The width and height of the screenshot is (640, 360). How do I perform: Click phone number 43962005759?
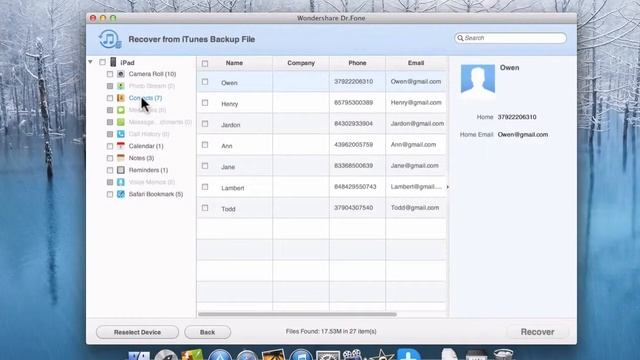[x=353, y=144]
